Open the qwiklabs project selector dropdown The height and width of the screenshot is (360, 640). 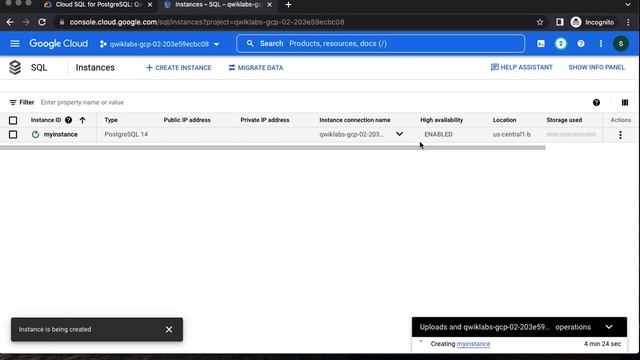coord(160,44)
